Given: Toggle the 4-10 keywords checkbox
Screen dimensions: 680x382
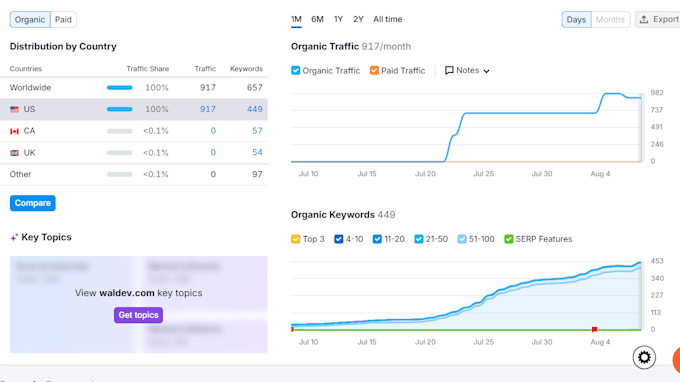Looking at the screenshot, I should [x=339, y=239].
